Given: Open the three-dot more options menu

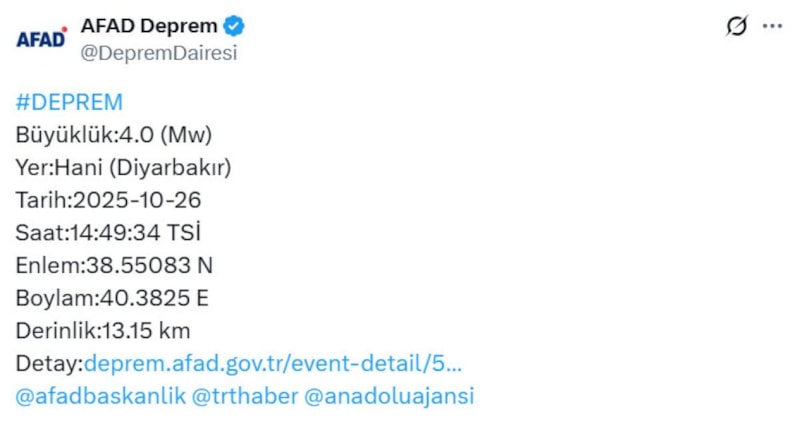Looking at the screenshot, I should (x=772, y=27).
